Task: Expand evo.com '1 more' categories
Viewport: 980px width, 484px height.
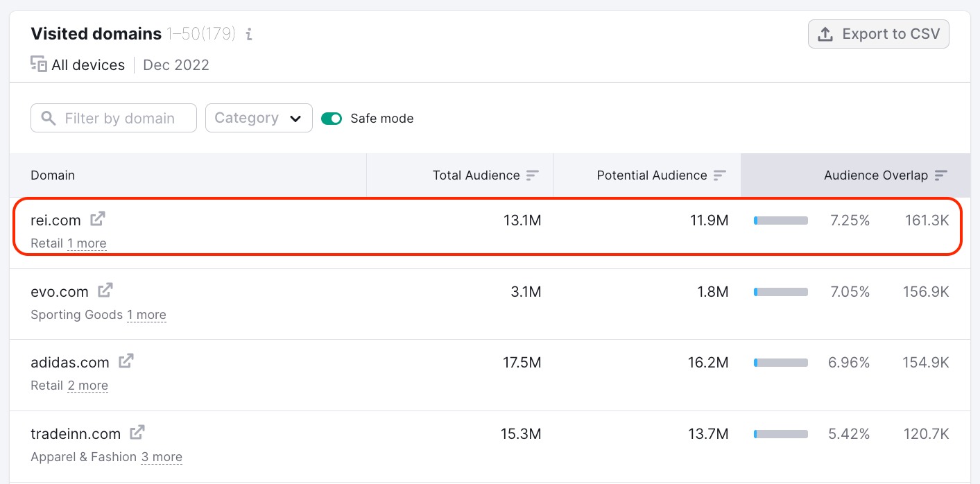Action: [x=146, y=315]
